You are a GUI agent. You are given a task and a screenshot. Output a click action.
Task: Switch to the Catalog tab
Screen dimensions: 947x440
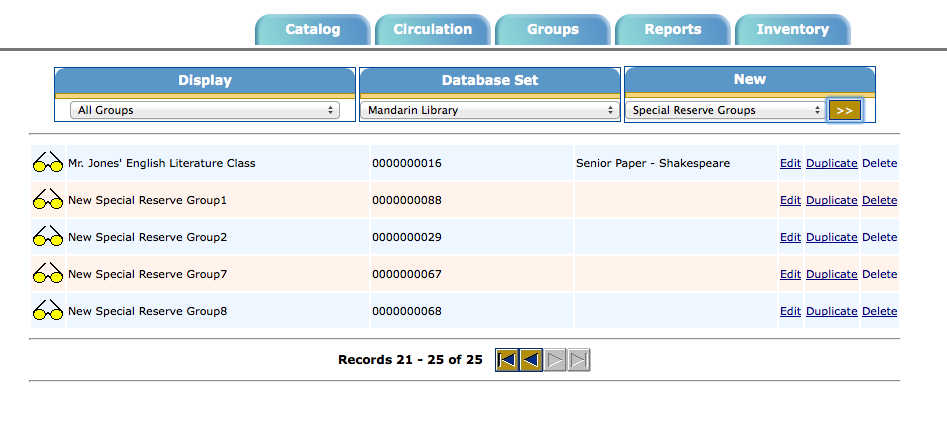[x=313, y=30]
